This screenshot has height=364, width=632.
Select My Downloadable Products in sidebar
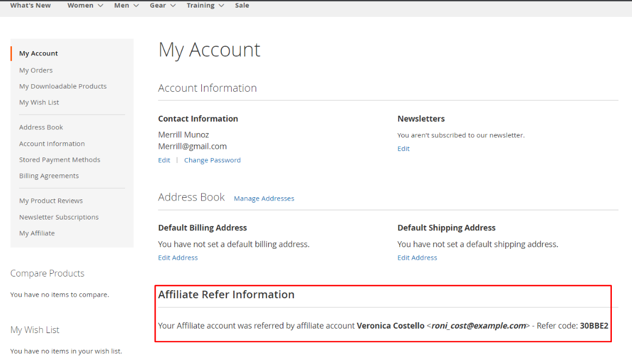point(63,86)
